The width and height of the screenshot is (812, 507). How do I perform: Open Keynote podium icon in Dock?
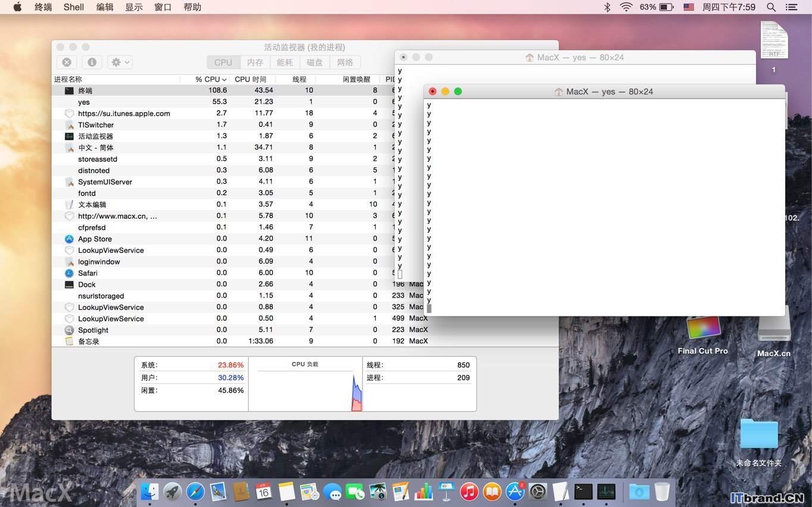tap(446, 492)
